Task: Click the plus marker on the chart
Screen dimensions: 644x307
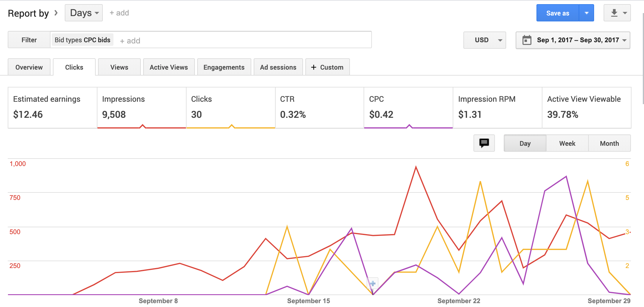Action: (373, 283)
